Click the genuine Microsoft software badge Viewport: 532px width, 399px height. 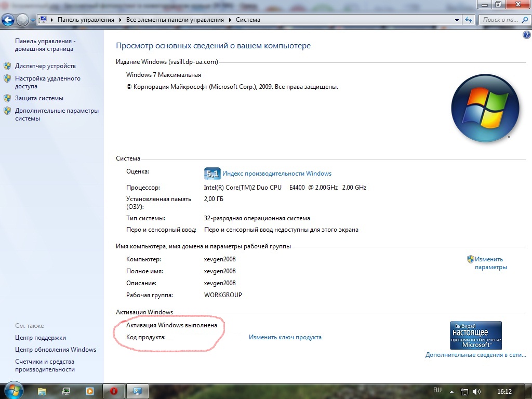[475, 335]
